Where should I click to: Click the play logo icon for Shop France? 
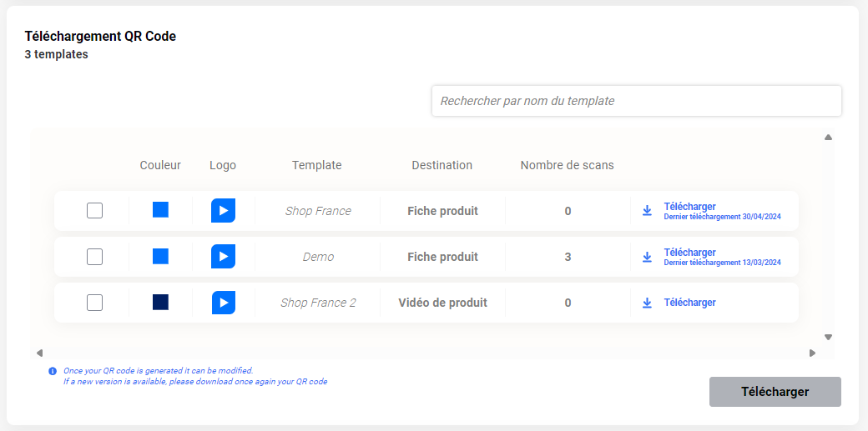point(223,211)
